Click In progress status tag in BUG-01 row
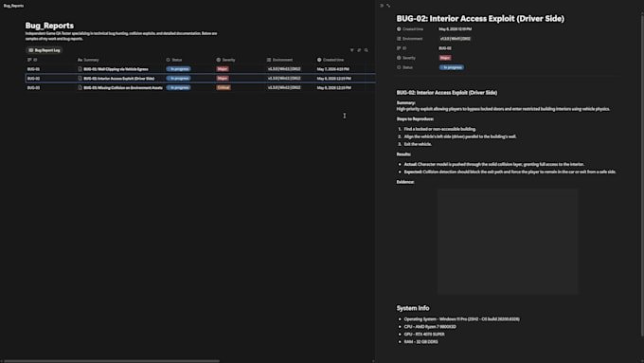The image size is (644, 363). (179, 69)
